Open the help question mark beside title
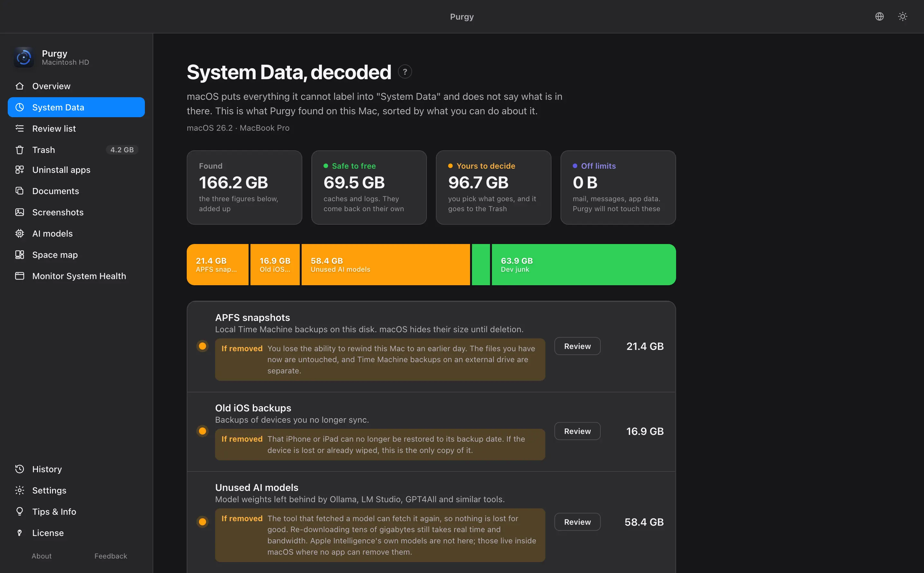This screenshot has width=924, height=573. point(405,71)
